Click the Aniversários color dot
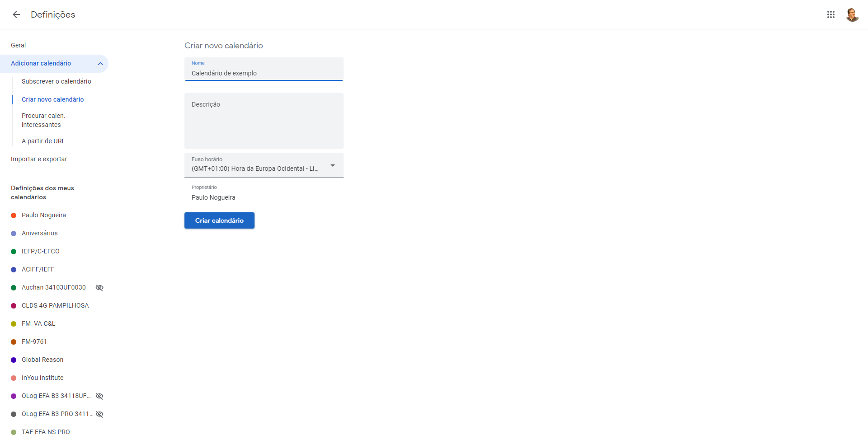The image size is (868, 435). tap(14, 234)
